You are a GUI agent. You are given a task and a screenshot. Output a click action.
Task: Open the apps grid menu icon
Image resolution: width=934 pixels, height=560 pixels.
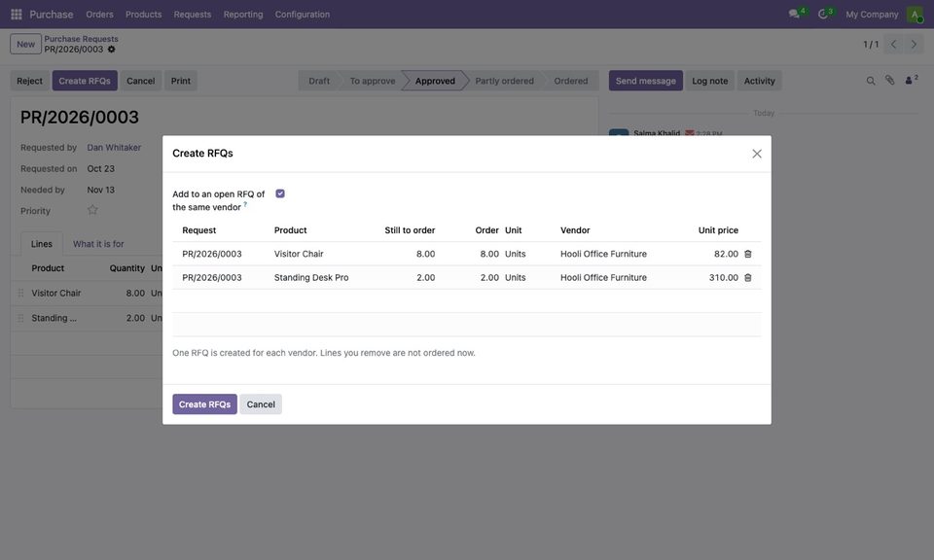[x=17, y=15]
